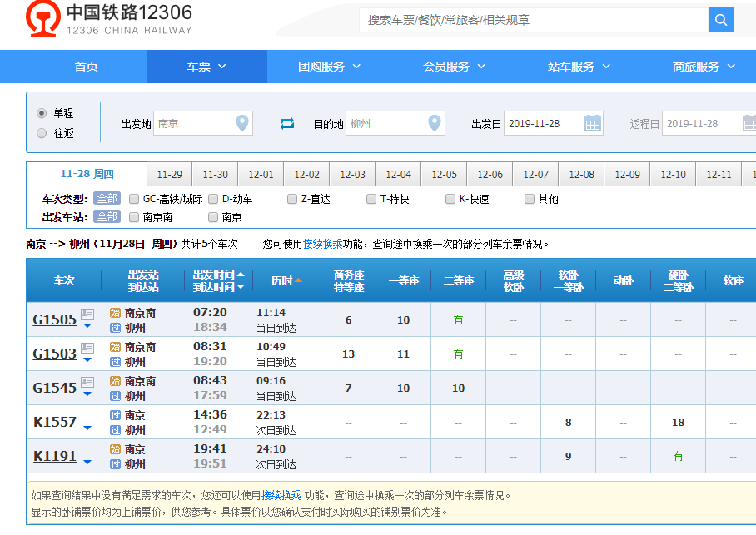Click the 始 origin icon for G1505
Viewport: 756px width, 535px height.
click(115, 313)
